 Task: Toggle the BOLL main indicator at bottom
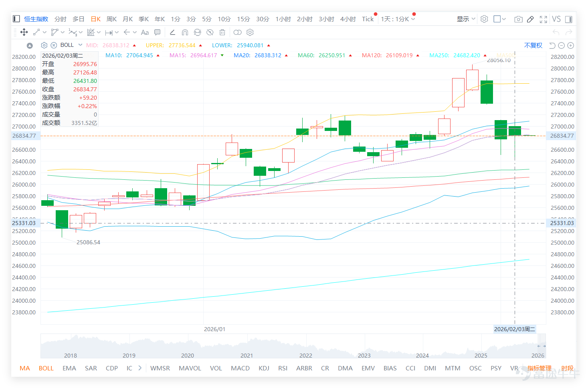46,368
